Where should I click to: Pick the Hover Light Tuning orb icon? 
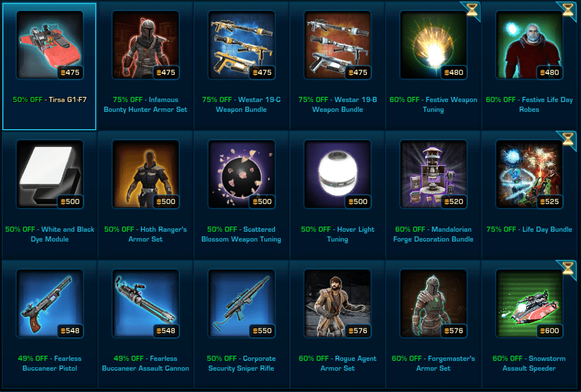pos(338,174)
